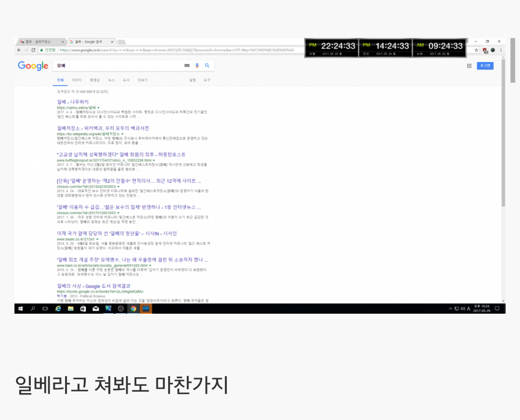This screenshot has height=420, width=520.
Task: Open a new tab with the new-tab button
Action: pyautogui.click(x=122, y=42)
